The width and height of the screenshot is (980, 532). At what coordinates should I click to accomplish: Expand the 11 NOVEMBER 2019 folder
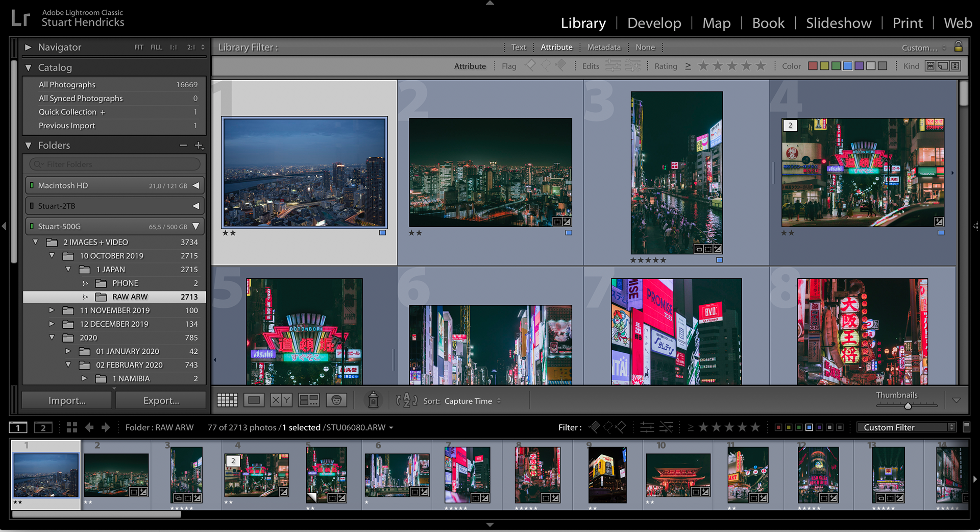coord(51,310)
